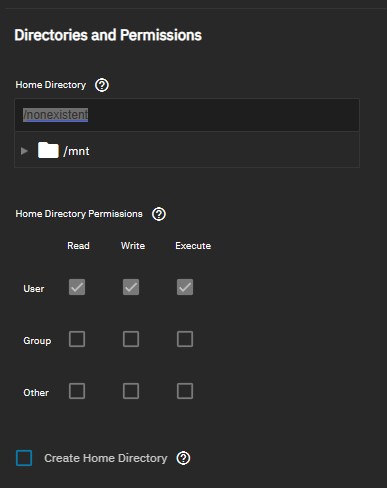The width and height of the screenshot is (387, 488).
Task: Enable the Other Write permission checkbox
Action: point(131,391)
